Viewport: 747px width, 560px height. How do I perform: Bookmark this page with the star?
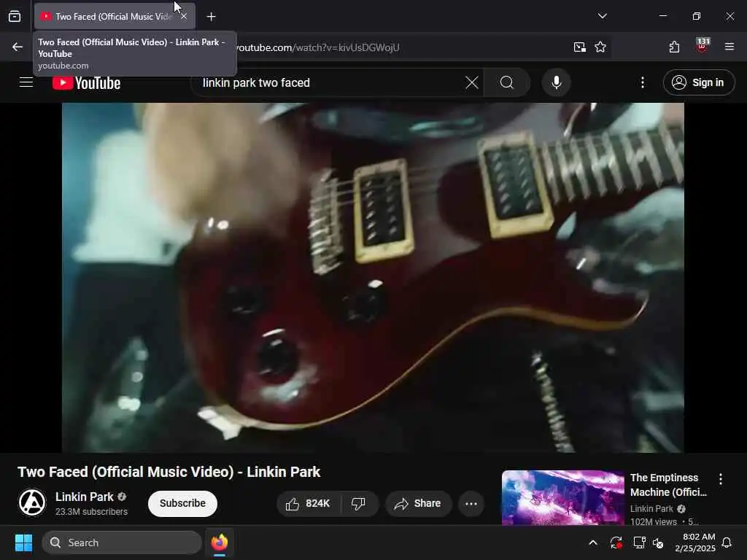pos(600,47)
